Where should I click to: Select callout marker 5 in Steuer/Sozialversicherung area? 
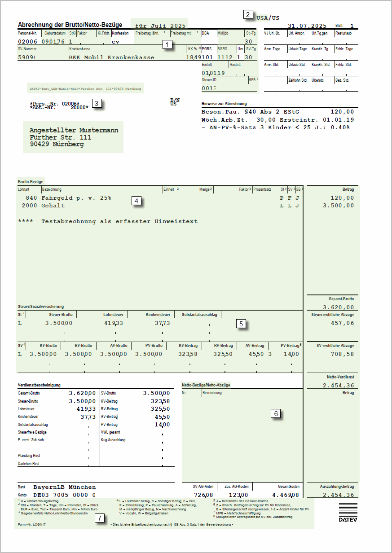tap(242, 323)
